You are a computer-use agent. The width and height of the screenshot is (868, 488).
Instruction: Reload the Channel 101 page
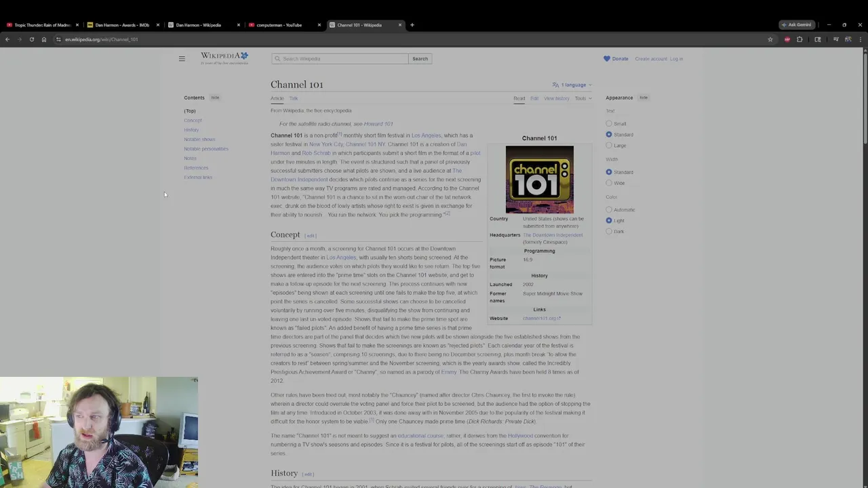[32, 39]
